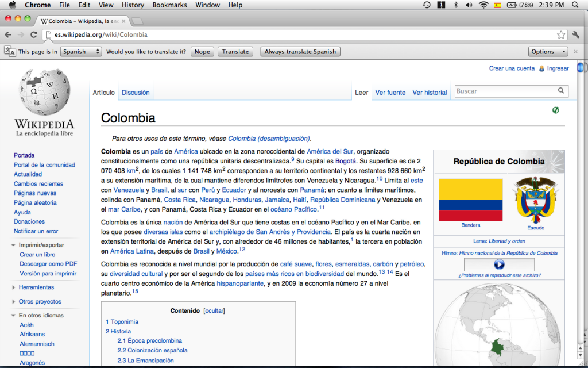588x368 pixels.
Task: Click the Bluetooth menu bar icon
Action: pyautogui.click(x=456, y=5)
